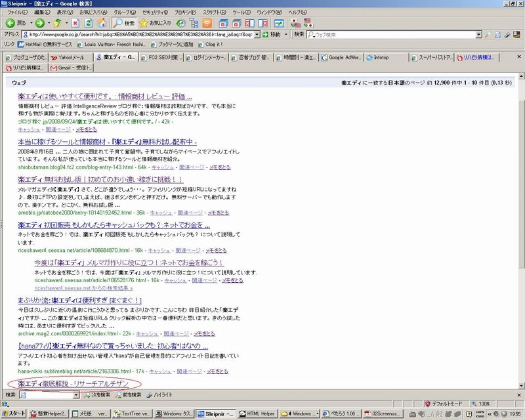525x420 pixels.
Task: Open the お気に入り(A) menu
Action: pos(93,12)
